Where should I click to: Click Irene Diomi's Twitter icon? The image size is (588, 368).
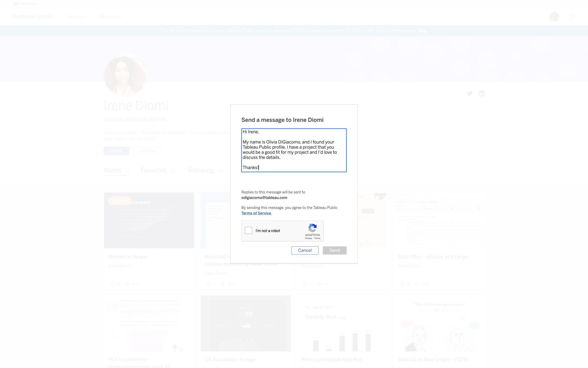(x=470, y=94)
